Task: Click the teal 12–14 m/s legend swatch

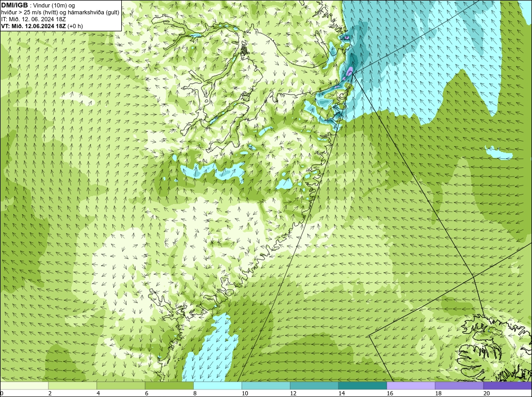Action: pyautogui.click(x=314, y=386)
